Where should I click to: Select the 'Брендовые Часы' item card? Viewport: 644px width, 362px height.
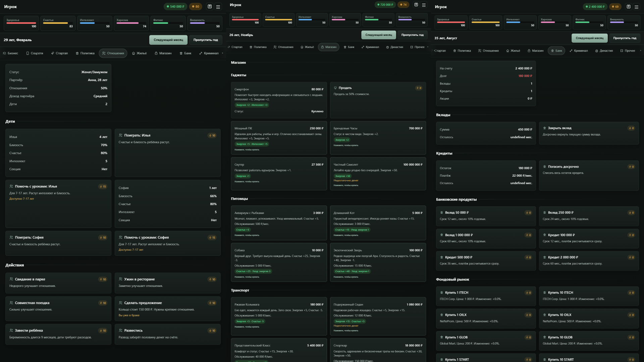[x=378, y=138]
